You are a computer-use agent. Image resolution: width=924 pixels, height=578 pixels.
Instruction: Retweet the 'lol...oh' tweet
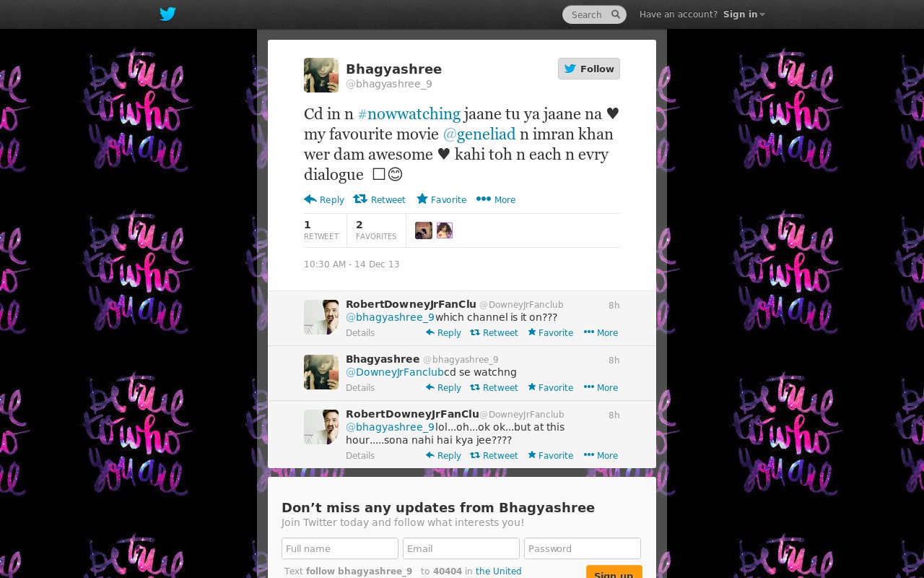point(494,456)
